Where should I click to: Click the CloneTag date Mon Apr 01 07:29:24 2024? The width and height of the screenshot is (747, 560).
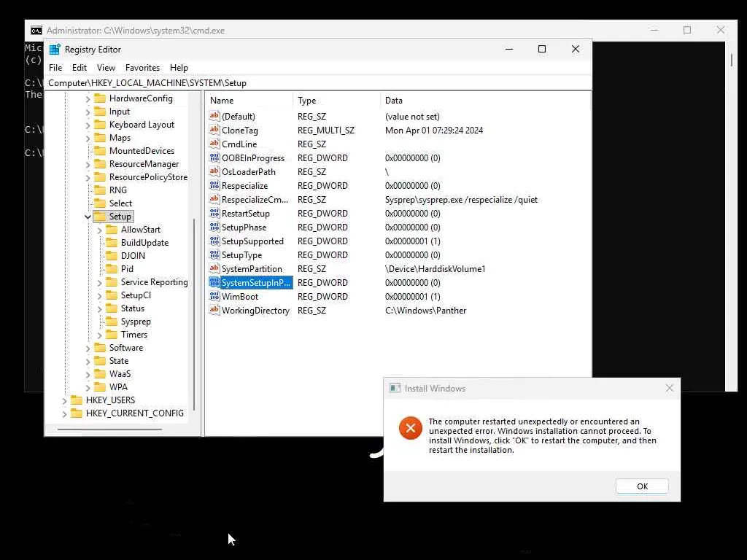pos(433,131)
